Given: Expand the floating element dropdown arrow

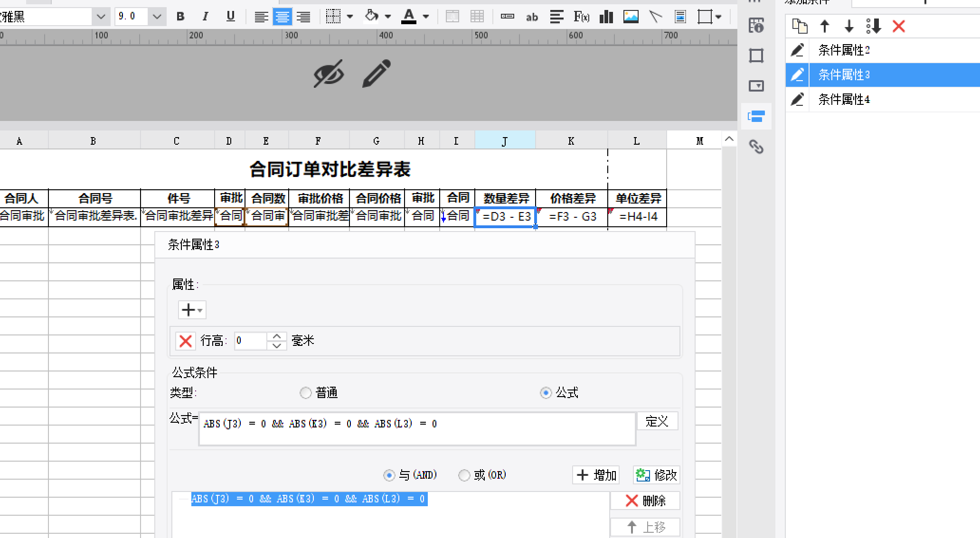Looking at the screenshot, I should (x=718, y=17).
